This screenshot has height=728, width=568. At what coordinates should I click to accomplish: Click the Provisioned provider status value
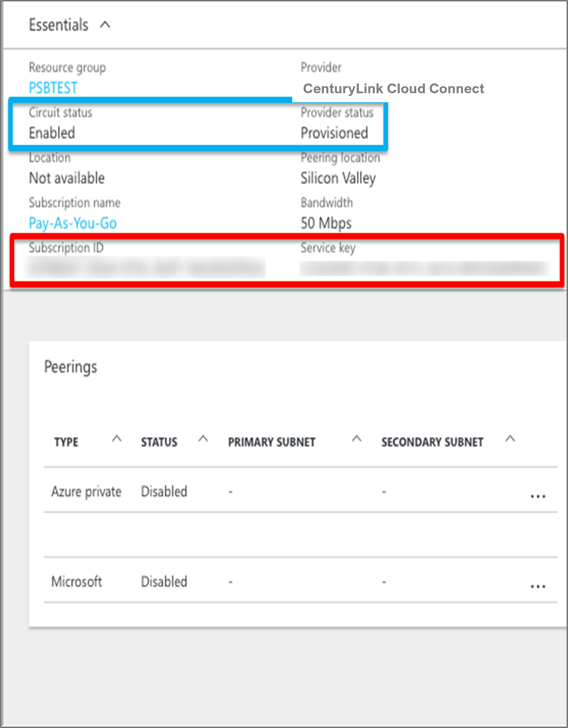[x=334, y=133]
